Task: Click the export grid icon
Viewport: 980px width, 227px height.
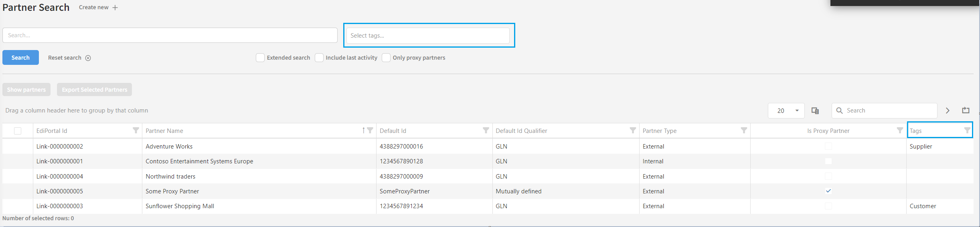Action: coord(966,110)
